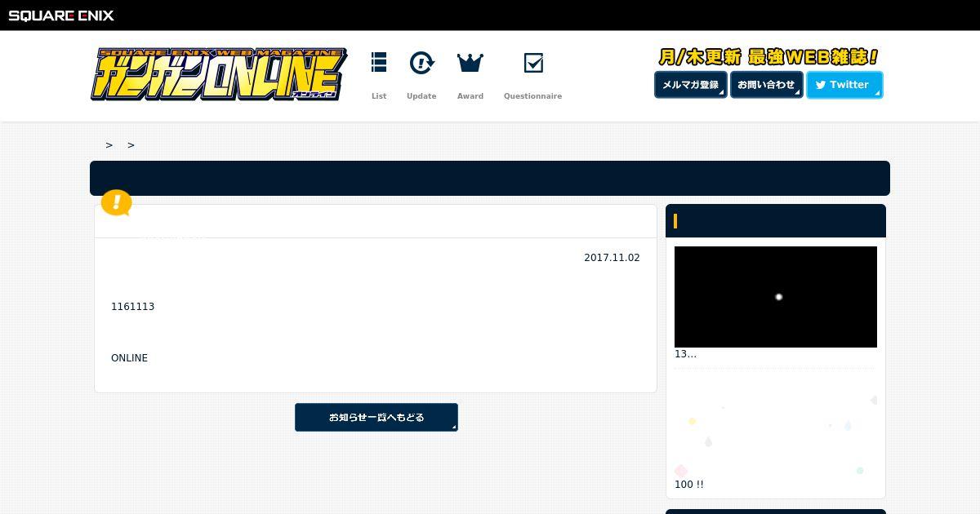
Task: Open the Twitter button
Action: (844, 85)
